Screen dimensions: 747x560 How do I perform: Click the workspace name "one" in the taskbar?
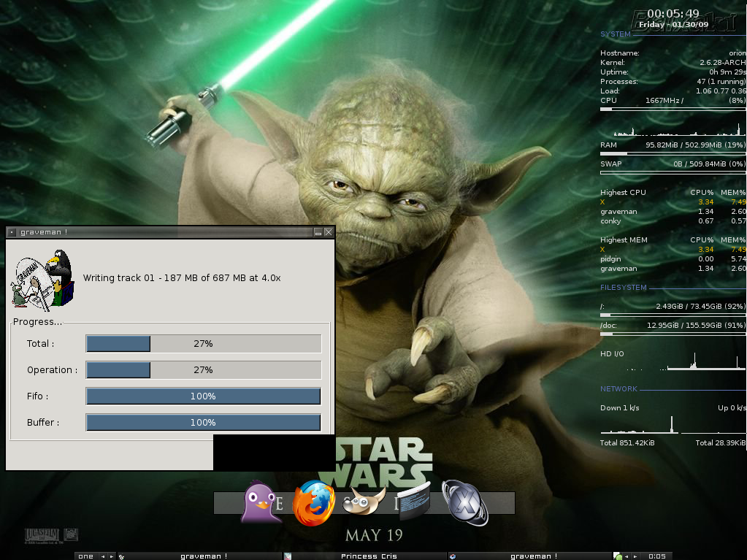(86, 556)
